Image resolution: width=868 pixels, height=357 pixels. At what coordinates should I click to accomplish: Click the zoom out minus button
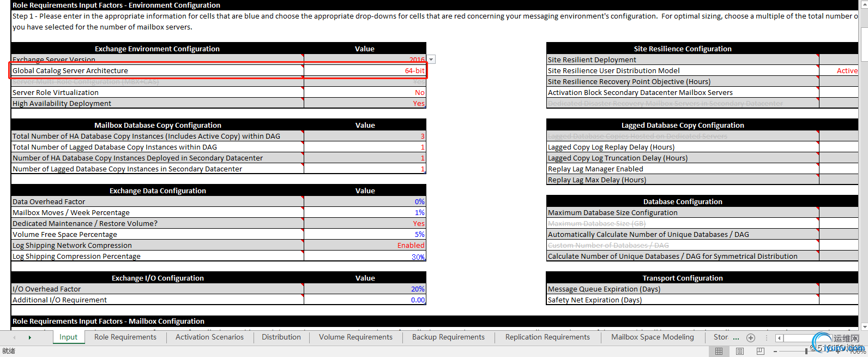coord(776,351)
